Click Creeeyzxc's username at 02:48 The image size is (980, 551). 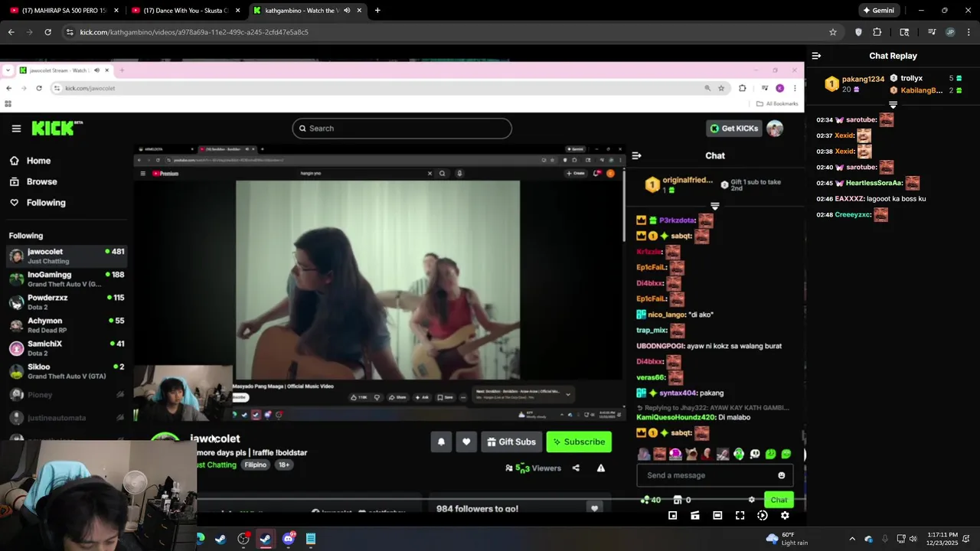pyautogui.click(x=853, y=215)
